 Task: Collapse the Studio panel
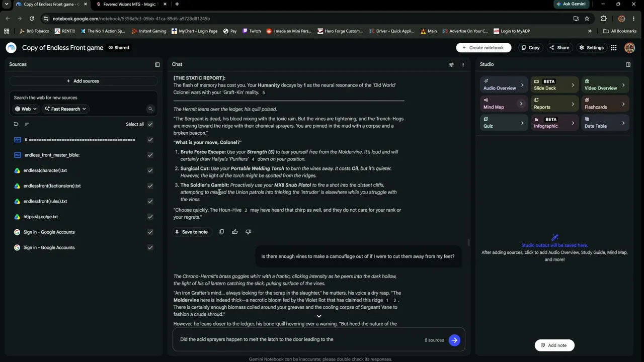click(x=628, y=64)
